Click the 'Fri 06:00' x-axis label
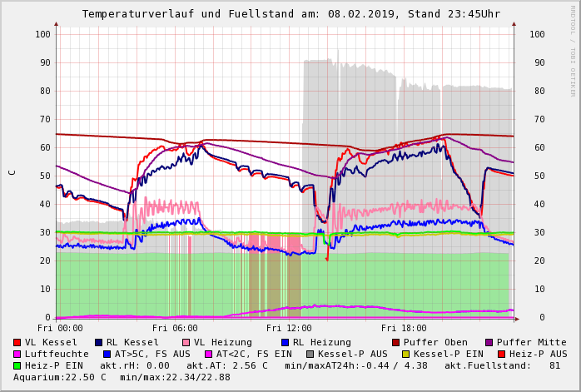The width and height of the screenshot is (581, 392). tap(175, 328)
